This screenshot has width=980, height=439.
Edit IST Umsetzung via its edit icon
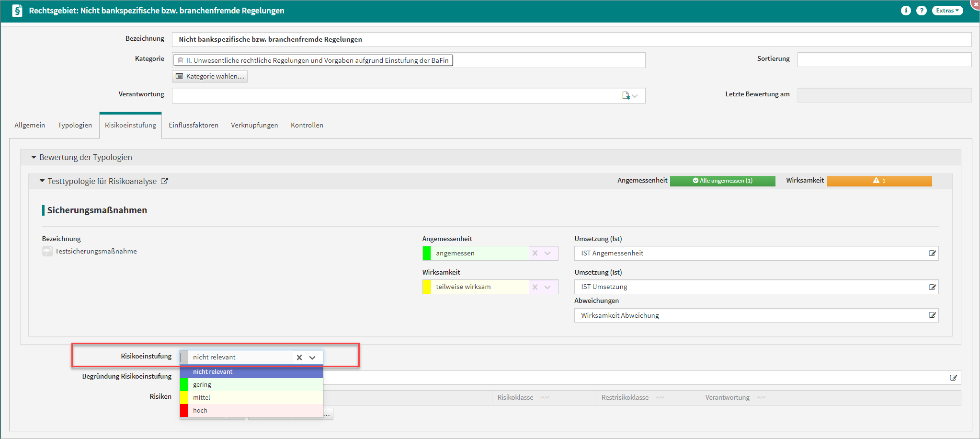coord(932,287)
